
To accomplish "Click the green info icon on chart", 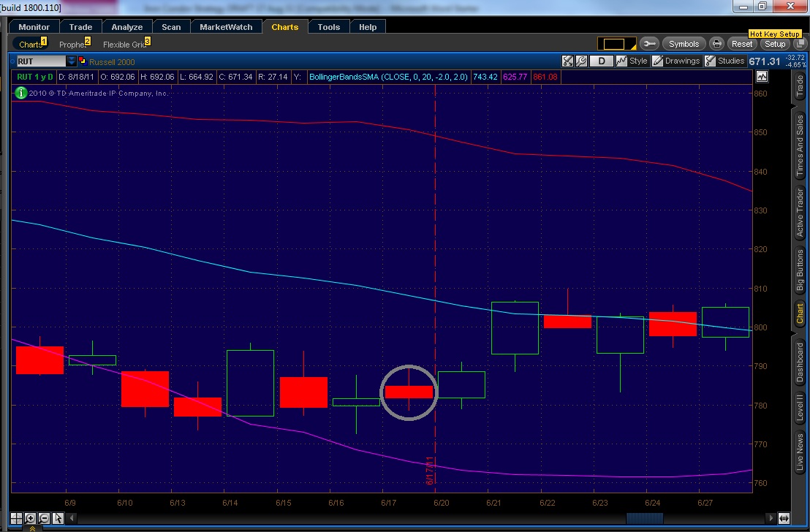I will [x=21, y=93].
